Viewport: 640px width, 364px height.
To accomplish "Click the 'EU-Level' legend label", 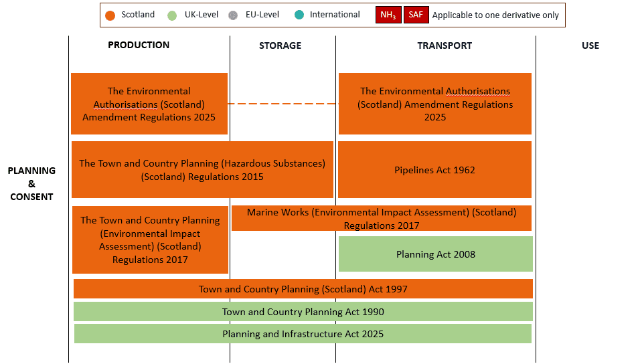I will (x=262, y=15).
